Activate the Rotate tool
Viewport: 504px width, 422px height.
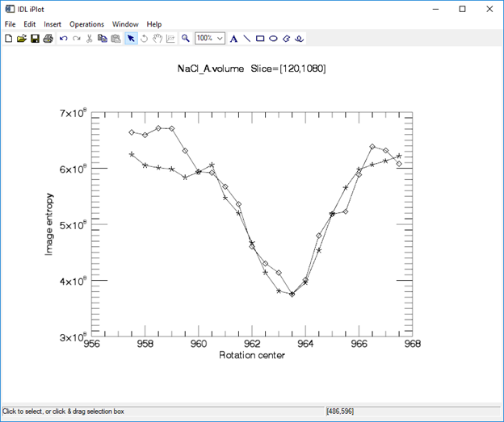(x=145, y=39)
